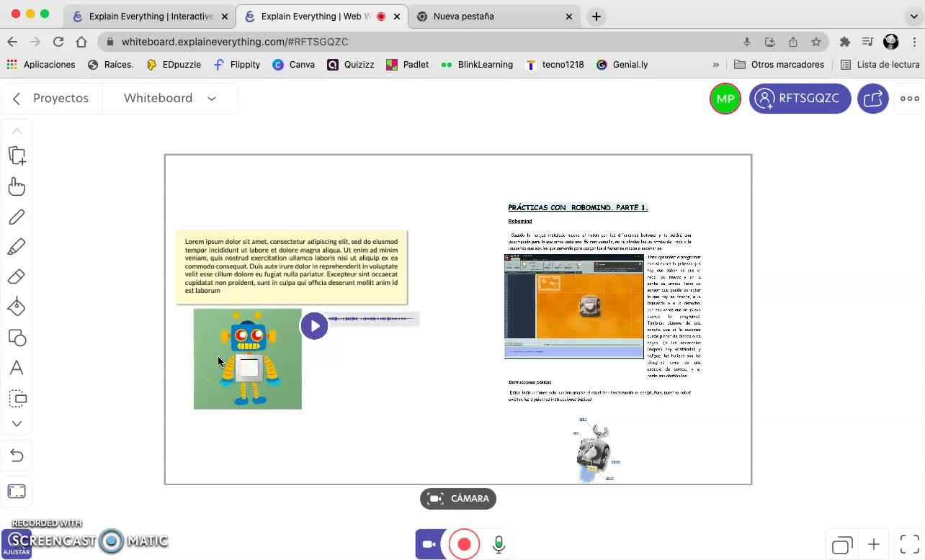Open the Aplicaciones bookmark
This screenshot has height=560, width=925.
41,64
